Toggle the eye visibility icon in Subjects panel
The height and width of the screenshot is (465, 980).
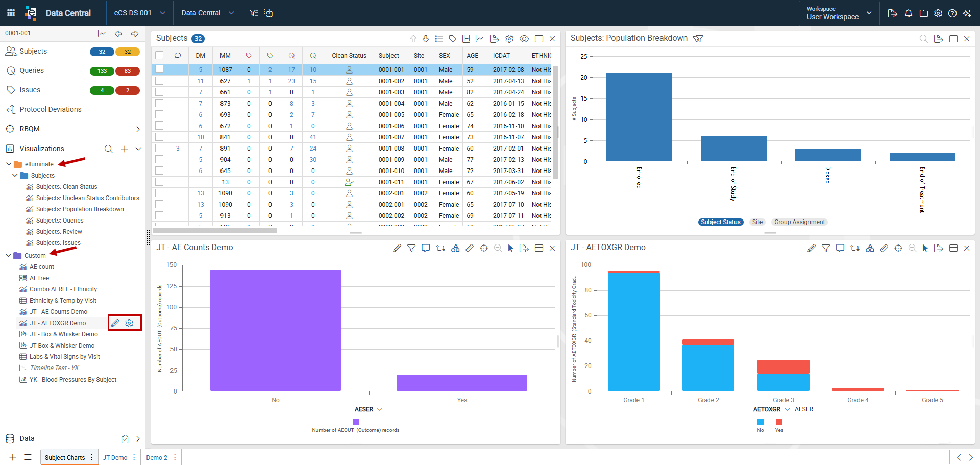point(524,39)
